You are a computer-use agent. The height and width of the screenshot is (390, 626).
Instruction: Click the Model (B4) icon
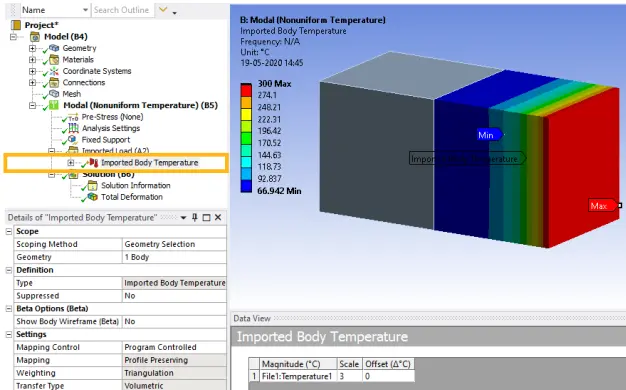pos(35,37)
